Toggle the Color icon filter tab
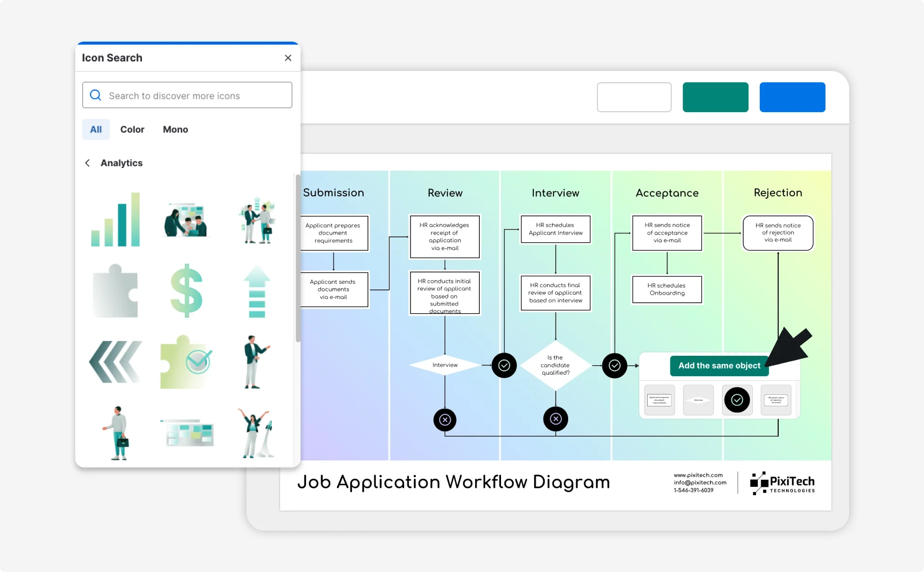Viewport: 924px width, 572px height. coord(132,129)
